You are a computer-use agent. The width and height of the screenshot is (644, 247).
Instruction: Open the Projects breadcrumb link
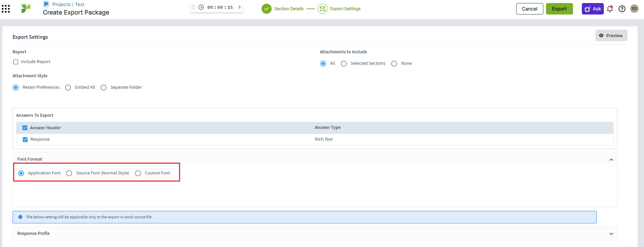point(61,4)
